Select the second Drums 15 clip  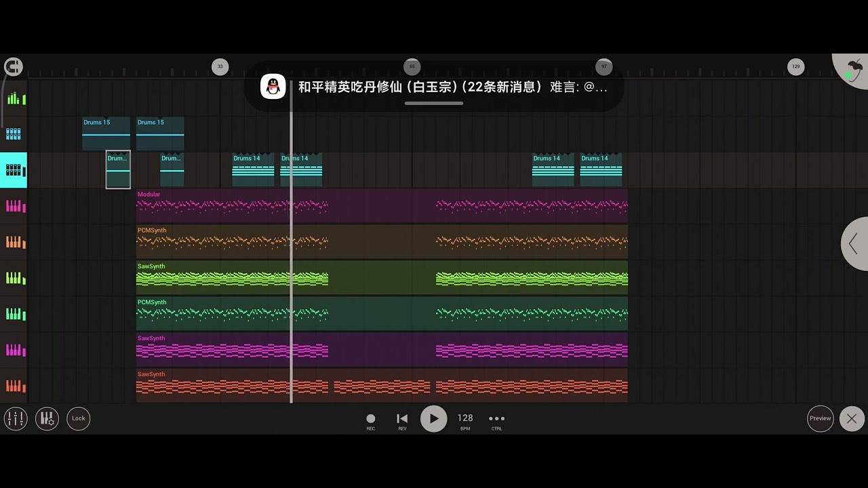(160, 134)
